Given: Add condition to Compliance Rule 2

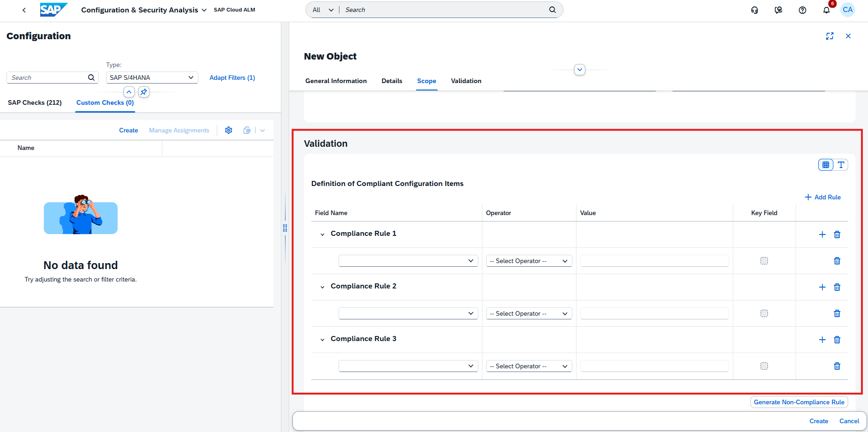Looking at the screenshot, I should [x=822, y=287].
